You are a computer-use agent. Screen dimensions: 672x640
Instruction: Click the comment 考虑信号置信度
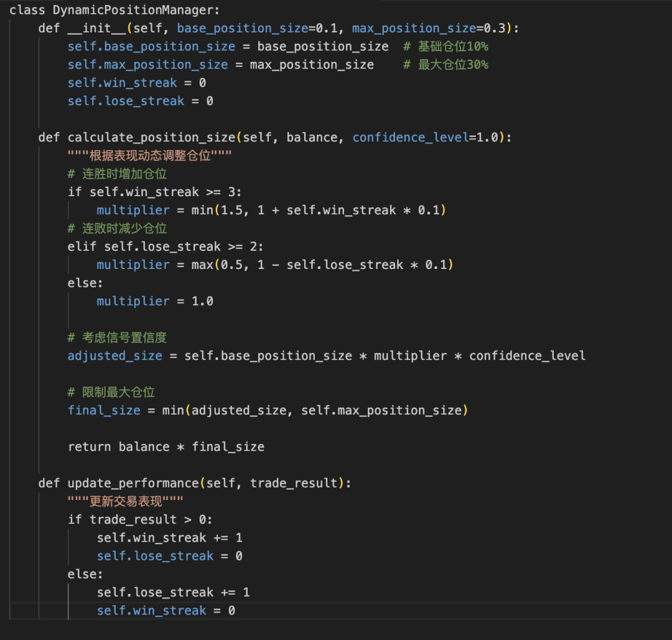click(x=117, y=337)
